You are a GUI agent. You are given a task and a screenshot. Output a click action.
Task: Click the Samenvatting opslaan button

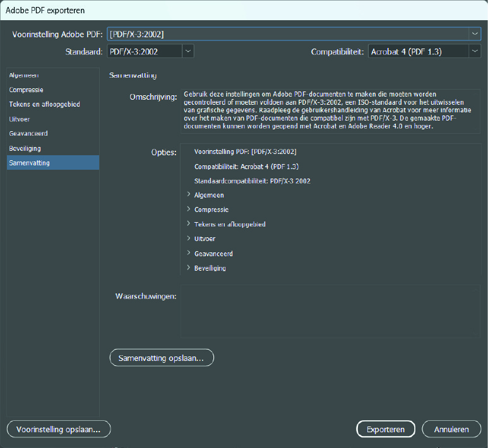pos(162,358)
